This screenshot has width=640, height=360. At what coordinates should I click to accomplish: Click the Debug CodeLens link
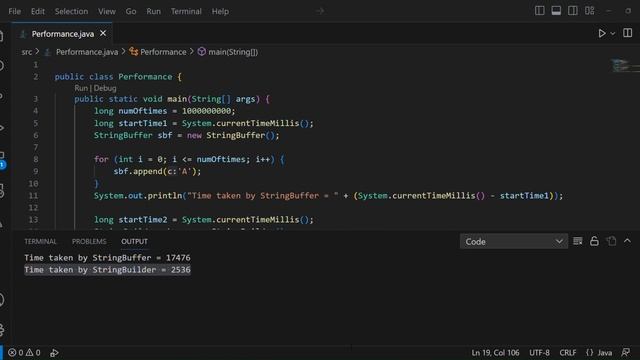(x=105, y=88)
